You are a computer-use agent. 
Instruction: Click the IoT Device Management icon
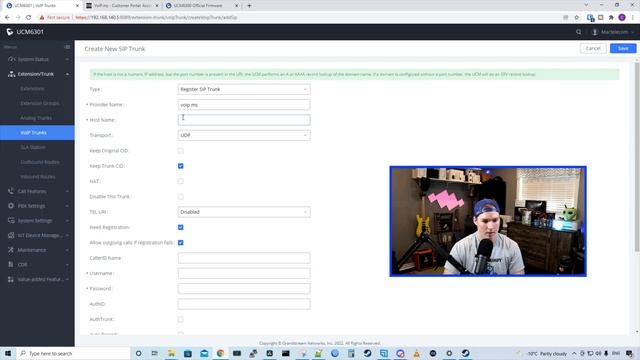click(11, 235)
